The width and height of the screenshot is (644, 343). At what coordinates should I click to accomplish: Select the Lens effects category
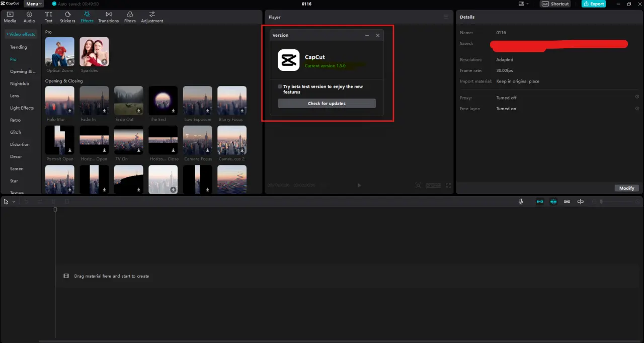[x=15, y=96]
